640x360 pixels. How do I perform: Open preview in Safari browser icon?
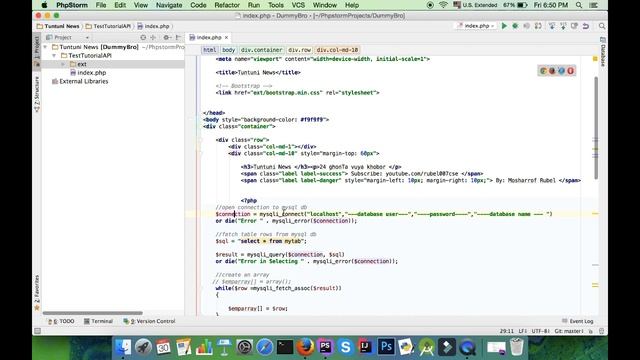coord(561,71)
